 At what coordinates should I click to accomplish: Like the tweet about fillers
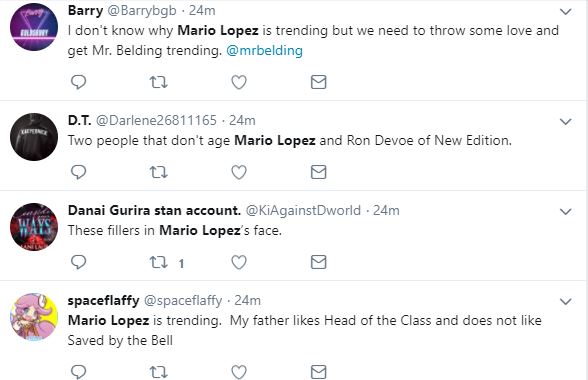(238, 262)
